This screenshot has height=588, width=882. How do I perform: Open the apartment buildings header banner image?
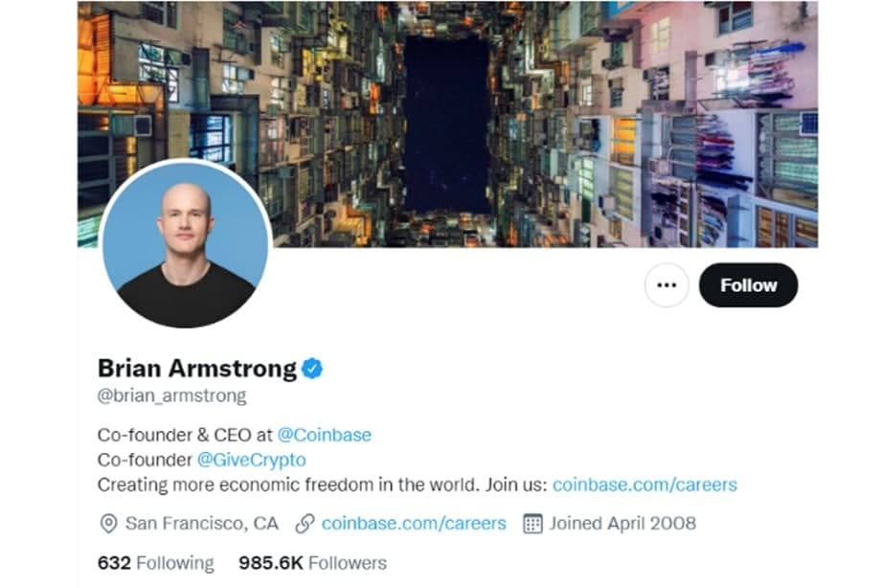point(447,124)
